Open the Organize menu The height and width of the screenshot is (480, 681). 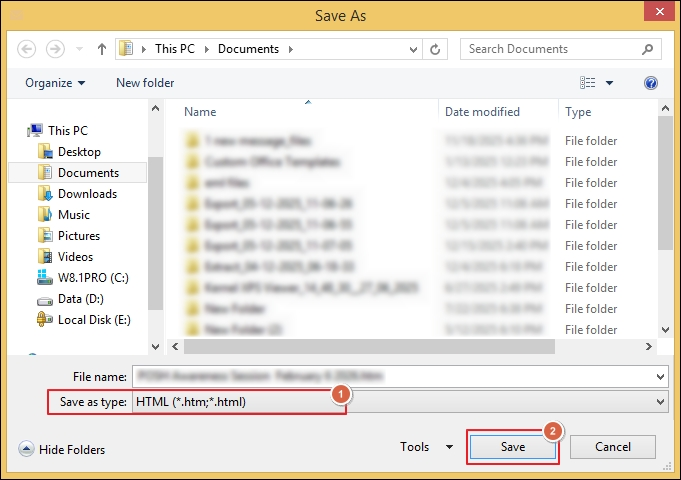pyautogui.click(x=55, y=83)
